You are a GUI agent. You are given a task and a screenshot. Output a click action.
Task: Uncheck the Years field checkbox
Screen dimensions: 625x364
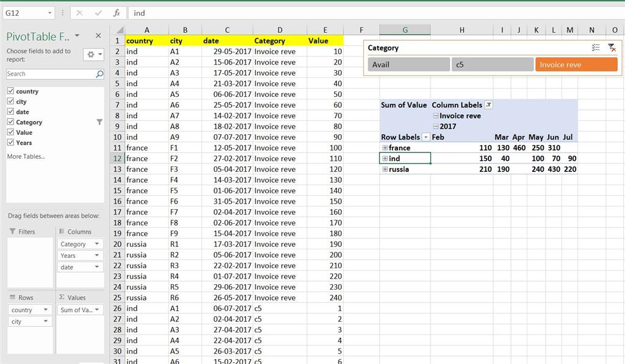coord(11,143)
